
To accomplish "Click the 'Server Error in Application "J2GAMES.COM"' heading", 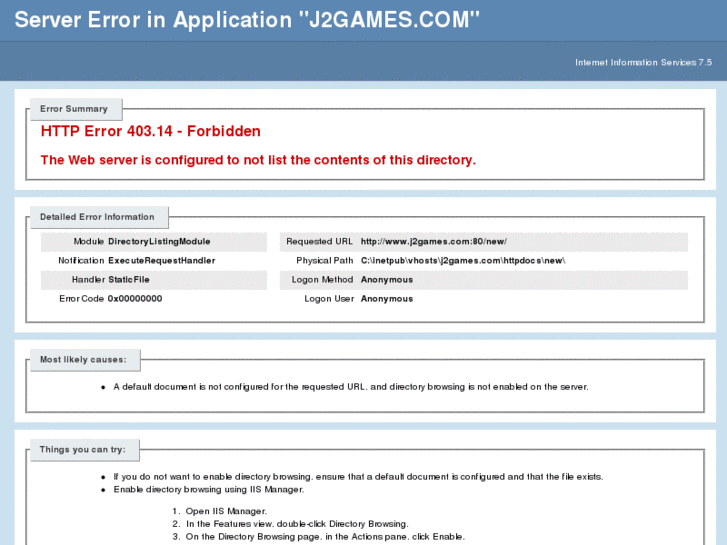I will click(x=247, y=20).
